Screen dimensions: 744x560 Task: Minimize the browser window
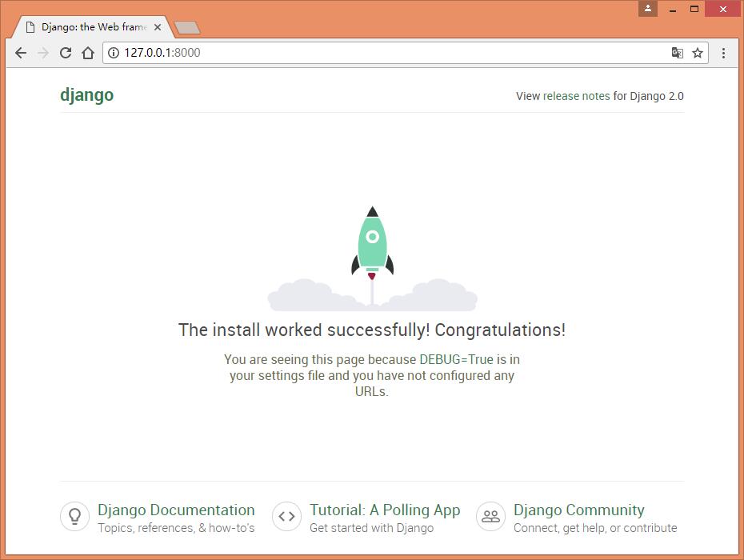click(x=672, y=9)
